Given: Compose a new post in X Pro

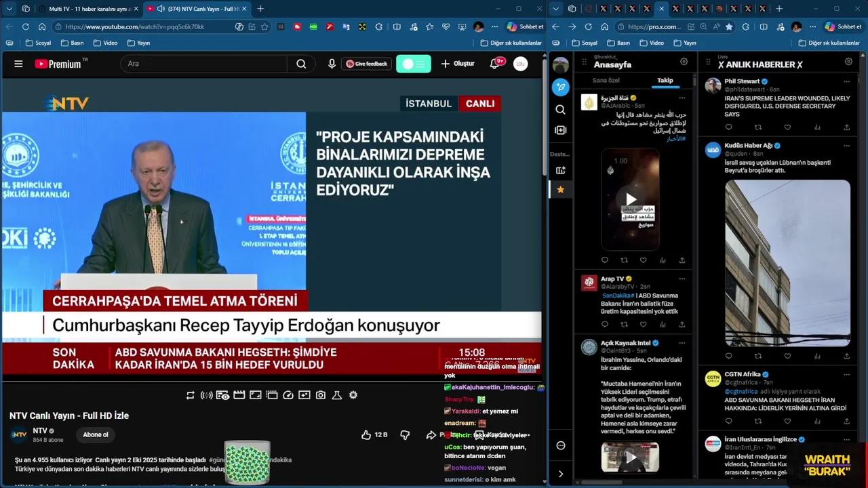Looking at the screenshot, I should click(x=560, y=87).
